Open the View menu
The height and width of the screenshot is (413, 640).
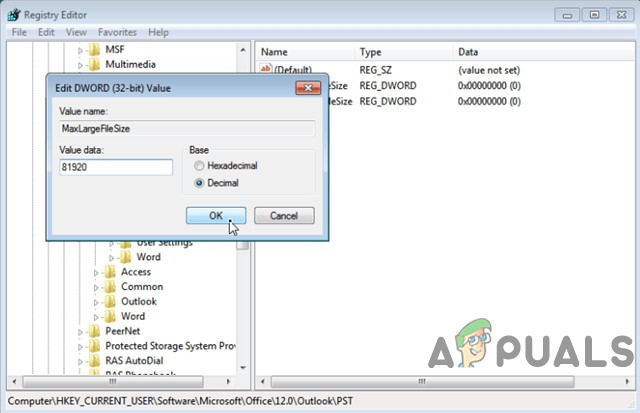(x=76, y=32)
